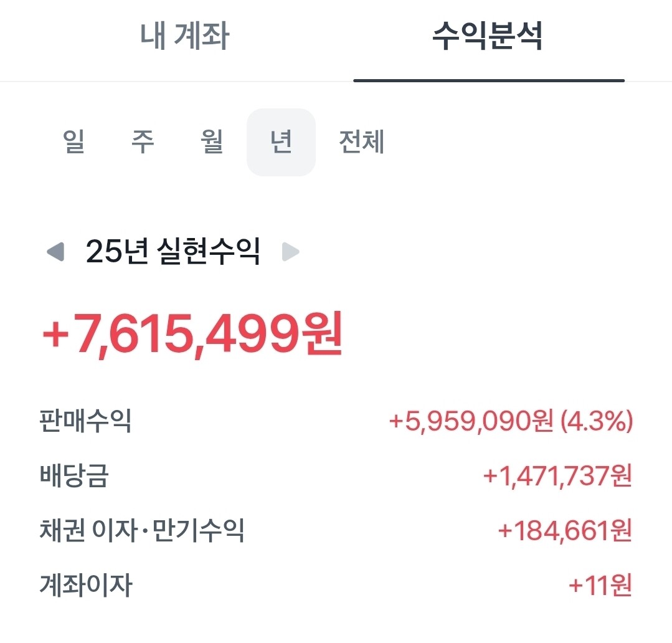The height and width of the screenshot is (643, 672).
Task: Tap the +1,471,737원 dividend amount
Action: click(x=557, y=475)
